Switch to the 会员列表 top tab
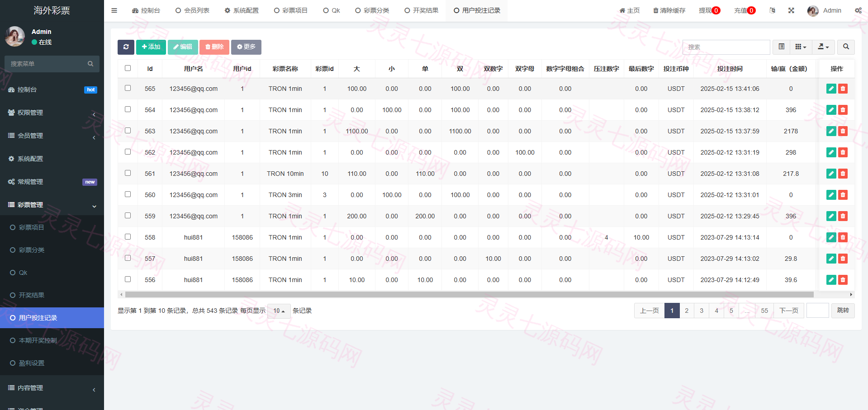The height and width of the screenshot is (410, 868). pyautogui.click(x=193, y=10)
